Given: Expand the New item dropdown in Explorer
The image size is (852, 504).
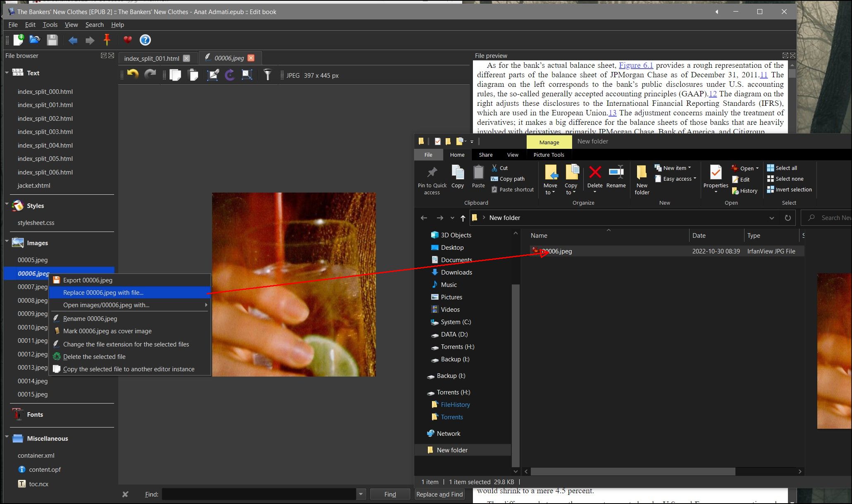Looking at the screenshot, I should click(x=690, y=168).
